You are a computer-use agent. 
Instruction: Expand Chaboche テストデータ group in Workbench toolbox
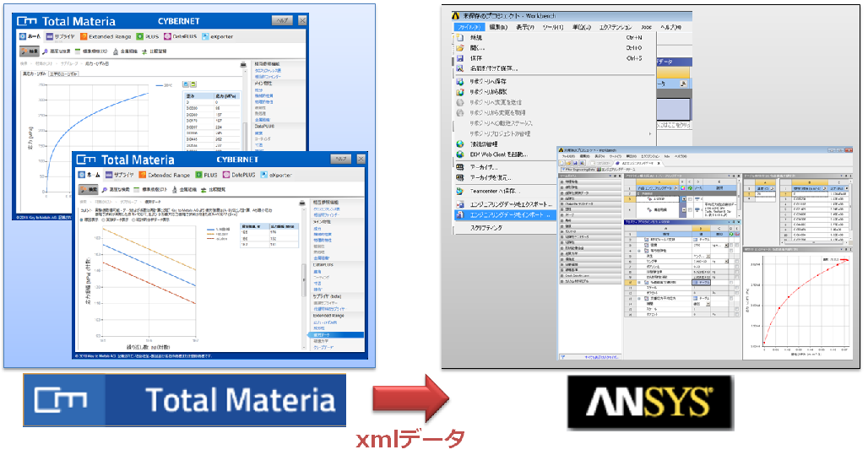561,203
